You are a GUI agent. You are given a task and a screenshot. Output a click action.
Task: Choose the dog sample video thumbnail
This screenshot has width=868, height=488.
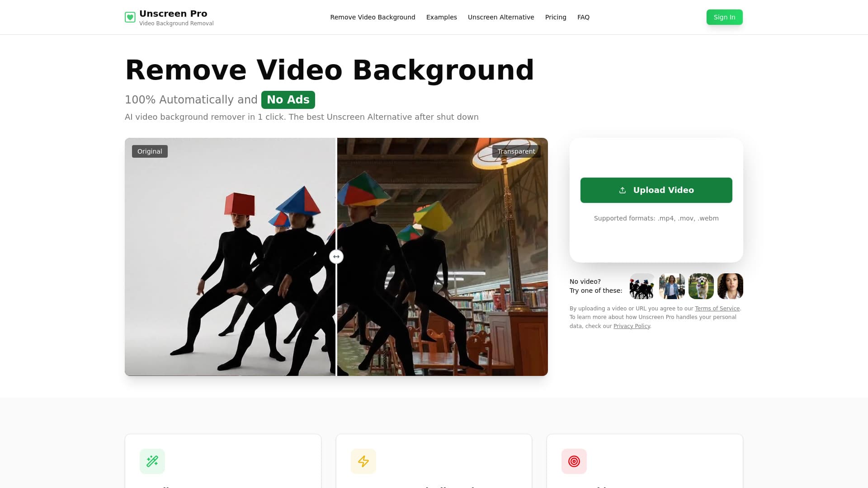(701, 286)
